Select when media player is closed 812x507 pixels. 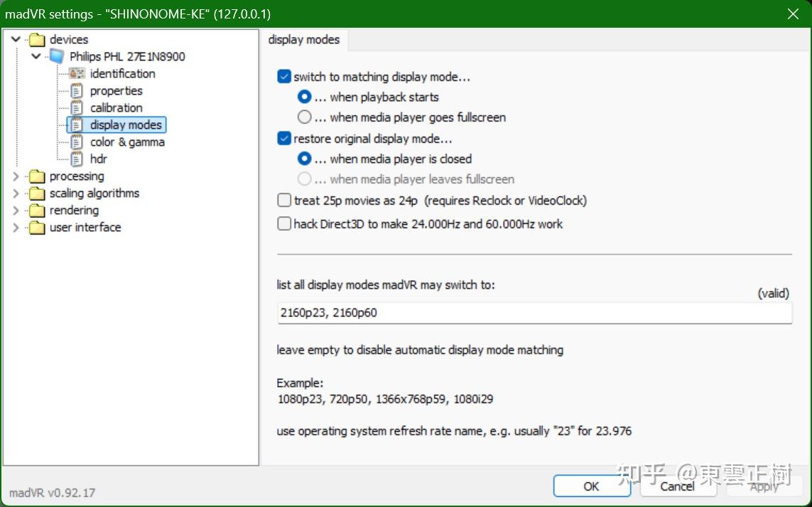click(x=305, y=159)
